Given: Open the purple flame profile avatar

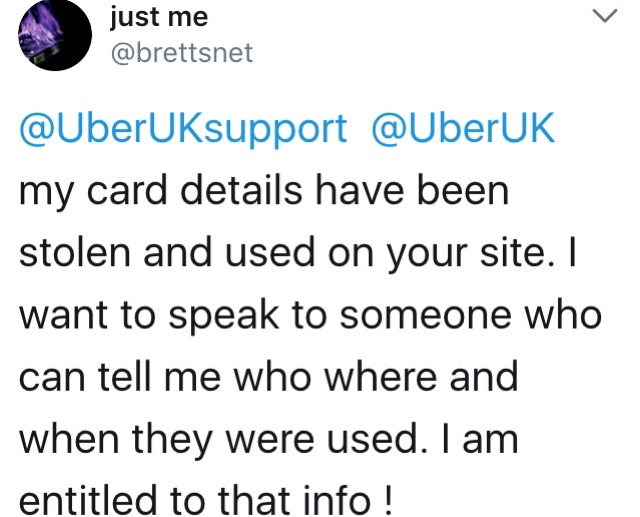Looking at the screenshot, I should click(x=55, y=35).
